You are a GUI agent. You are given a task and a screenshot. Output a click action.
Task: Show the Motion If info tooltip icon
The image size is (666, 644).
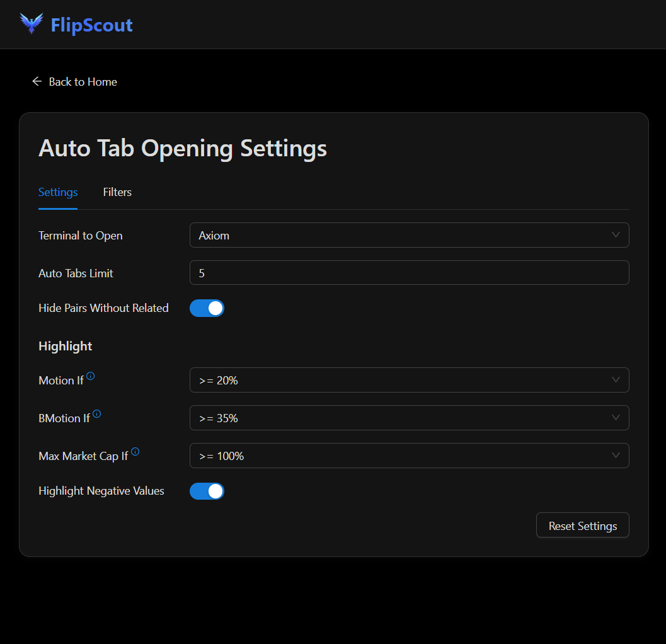[x=91, y=376]
